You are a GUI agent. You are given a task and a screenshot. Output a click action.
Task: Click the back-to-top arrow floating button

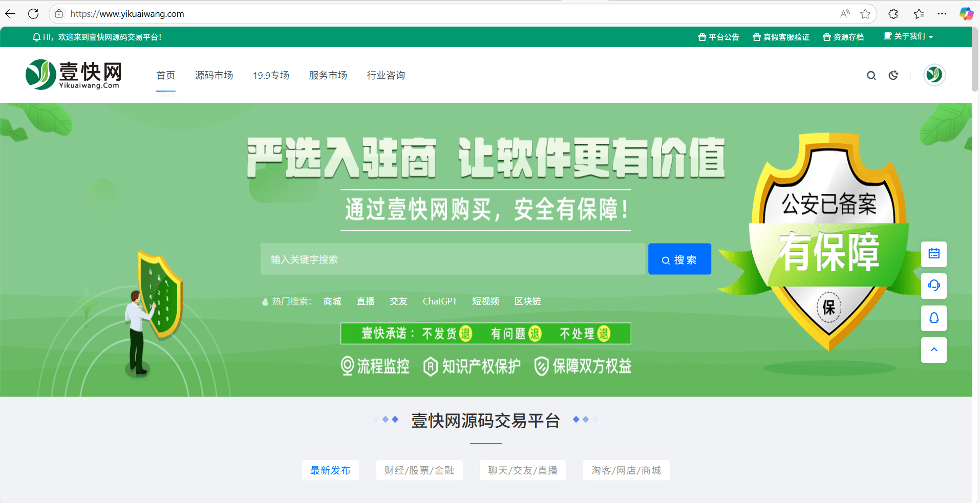tap(934, 350)
